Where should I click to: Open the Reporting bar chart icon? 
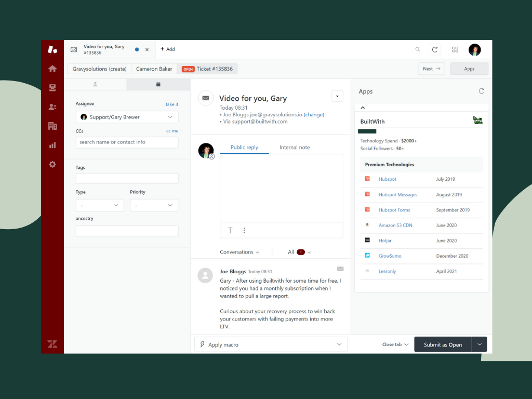coord(52,145)
